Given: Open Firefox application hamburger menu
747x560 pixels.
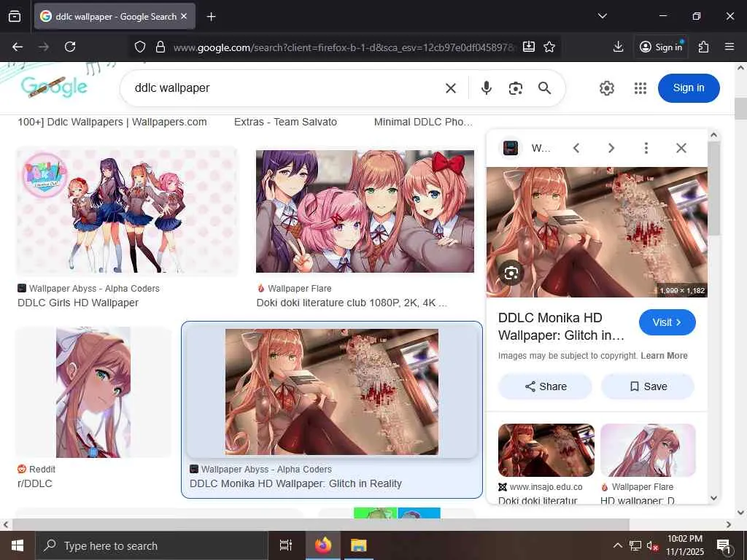Looking at the screenshot, I should click(729, 47).
